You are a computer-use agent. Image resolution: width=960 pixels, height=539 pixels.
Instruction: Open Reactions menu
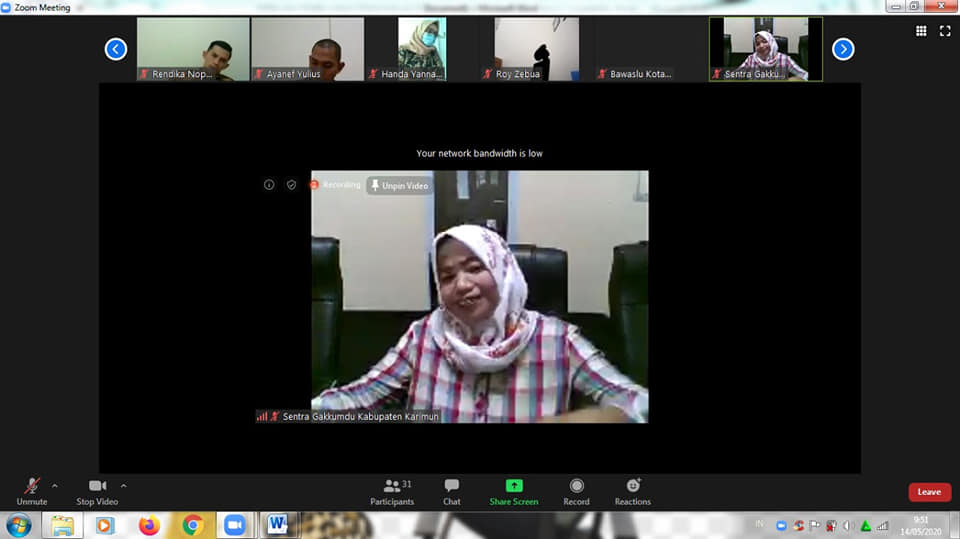[632, 492]
